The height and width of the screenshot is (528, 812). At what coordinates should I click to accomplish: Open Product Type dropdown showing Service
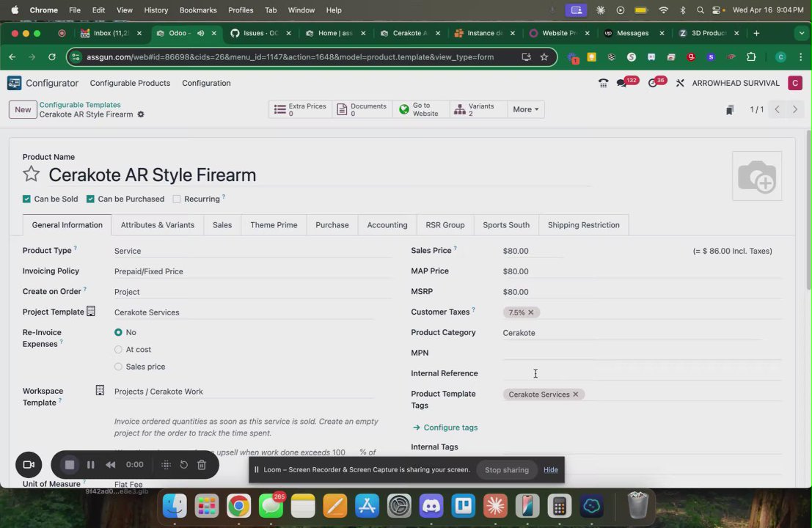tap(253, 251)
